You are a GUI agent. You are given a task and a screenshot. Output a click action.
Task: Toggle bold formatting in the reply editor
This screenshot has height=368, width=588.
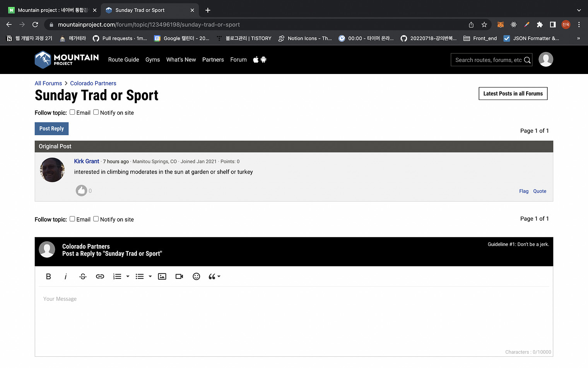point(48,277)
